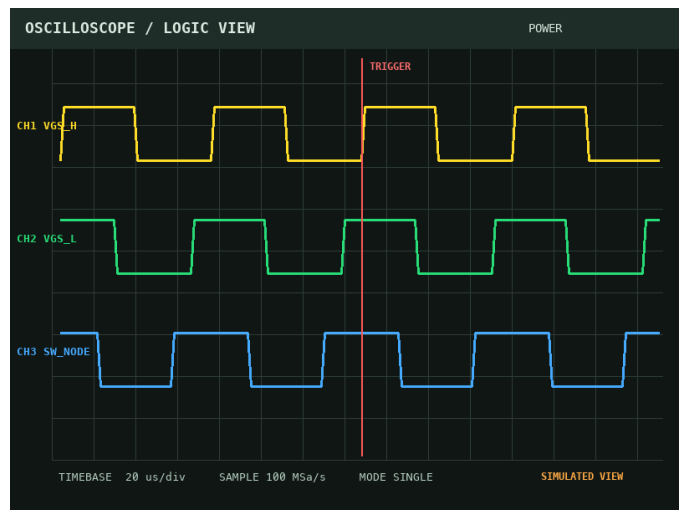Click the SAMPLE 100 MSa/s readout
Image resolution: width=684 pixels, height=516 pixels.
tap(272, 477)
